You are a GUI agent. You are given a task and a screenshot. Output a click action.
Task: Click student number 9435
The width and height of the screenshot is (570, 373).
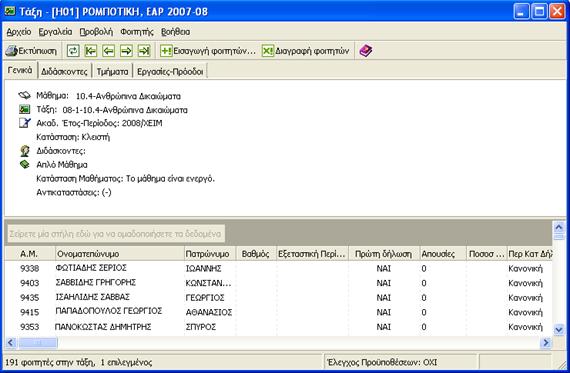click(x=29, y=297)
